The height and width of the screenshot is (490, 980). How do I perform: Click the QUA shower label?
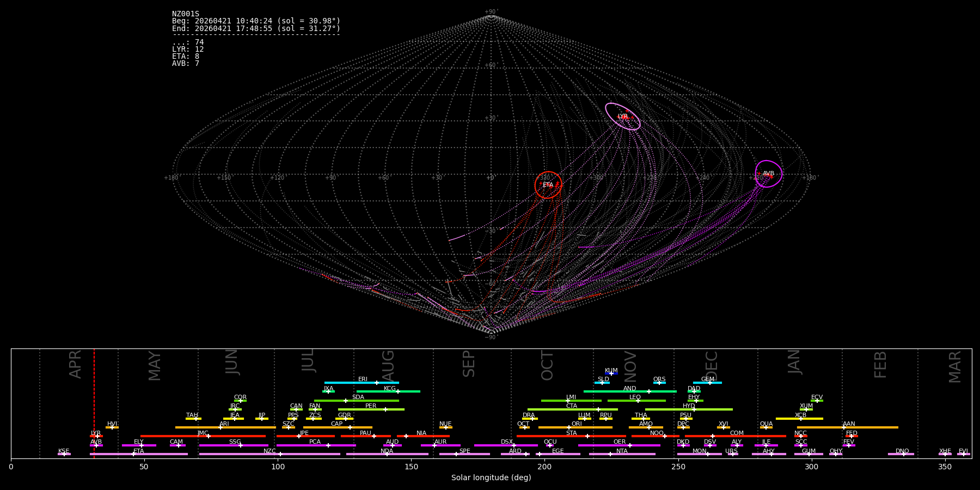tap(767, 424)
